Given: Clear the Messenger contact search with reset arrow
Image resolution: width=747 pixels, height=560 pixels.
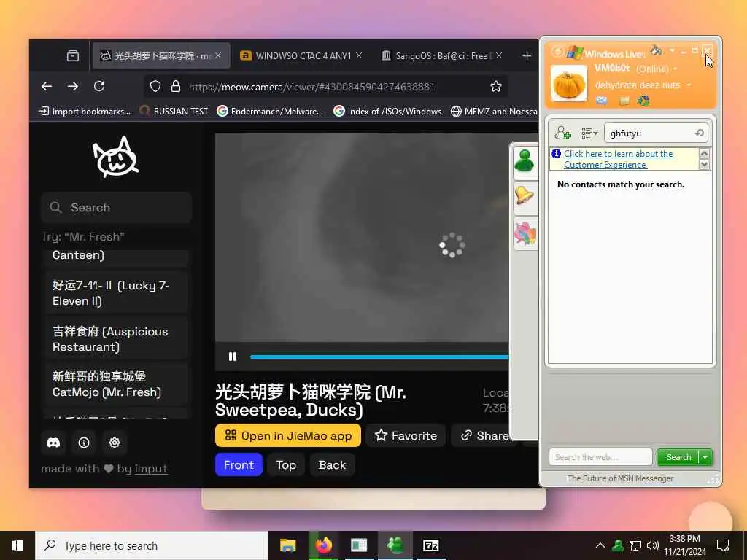Looking at the screenshot, I should 699,133.
